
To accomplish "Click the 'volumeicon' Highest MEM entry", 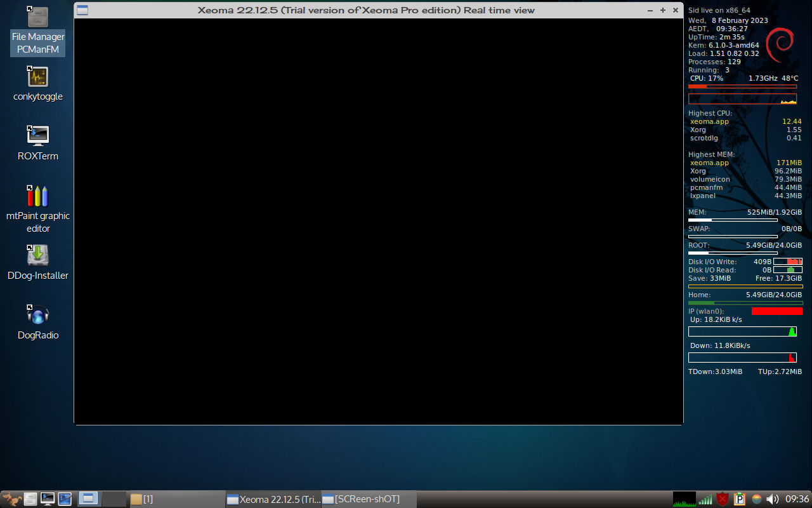I will (x=745, y=179).
